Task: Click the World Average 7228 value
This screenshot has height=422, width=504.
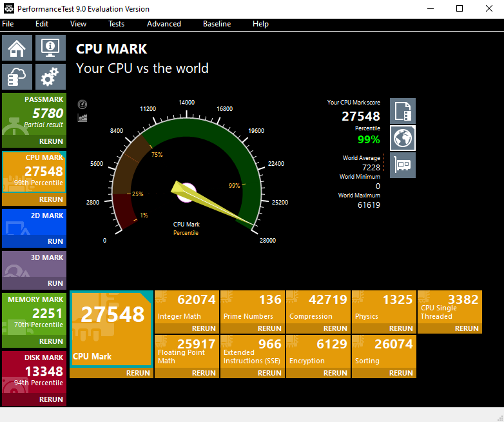Action: coord(371,167)
